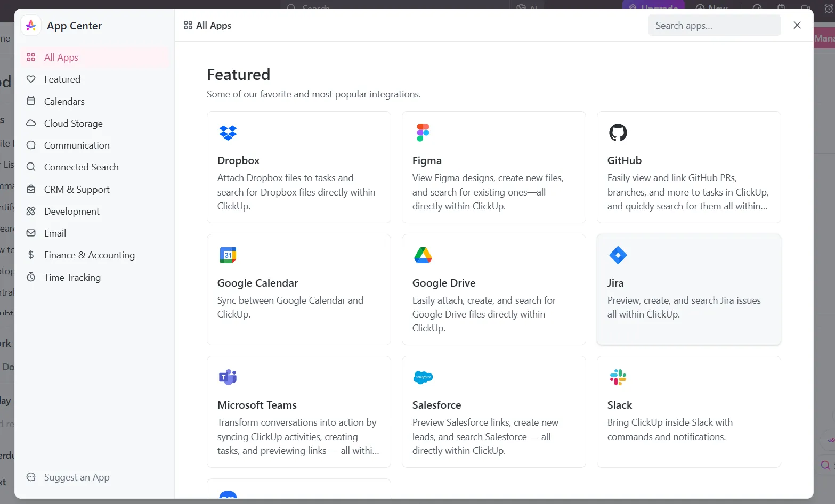Screen dimensions: 835x504
Task: Open the Featured category
Action: (x=95, y=79)
